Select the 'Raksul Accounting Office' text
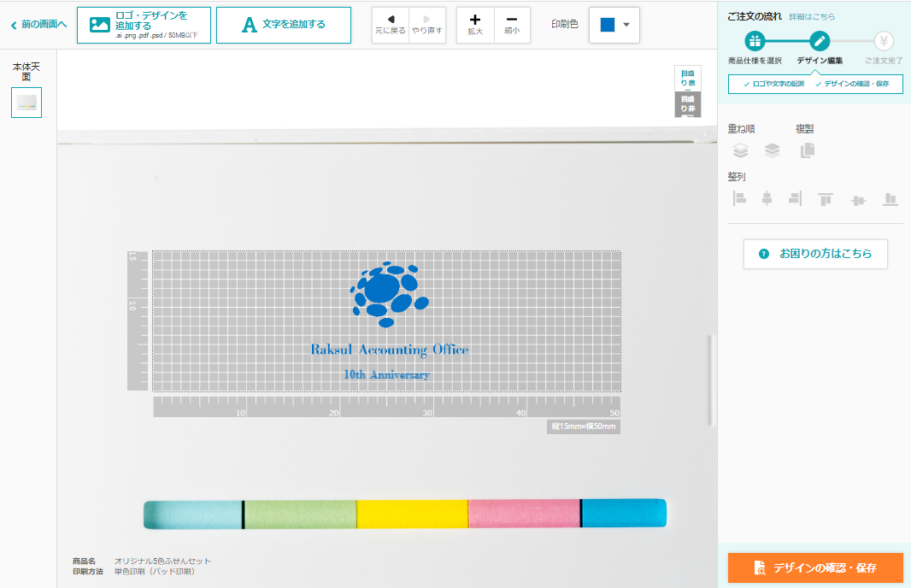 (389, 350)
